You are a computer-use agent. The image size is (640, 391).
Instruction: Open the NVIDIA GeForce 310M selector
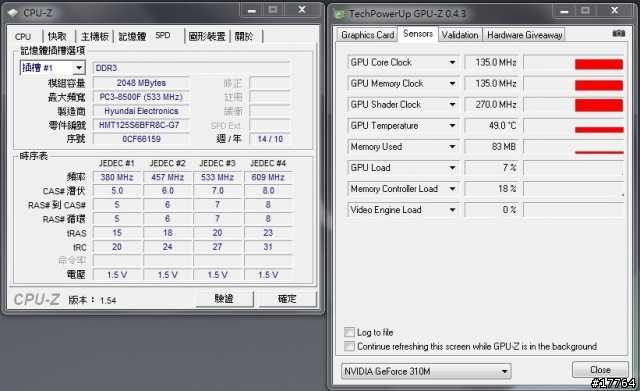coord(426,371)
